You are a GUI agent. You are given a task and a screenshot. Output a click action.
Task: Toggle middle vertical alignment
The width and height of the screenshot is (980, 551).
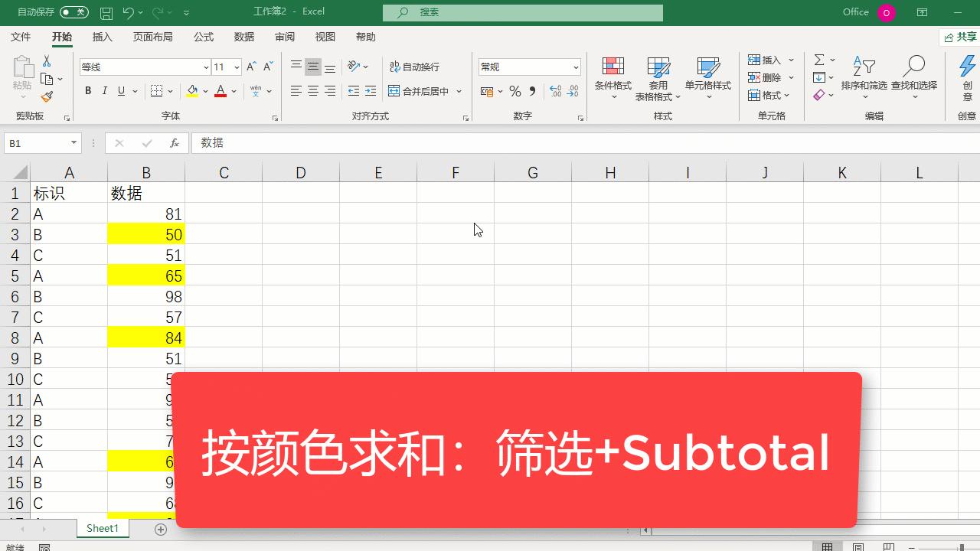(313, 67)
